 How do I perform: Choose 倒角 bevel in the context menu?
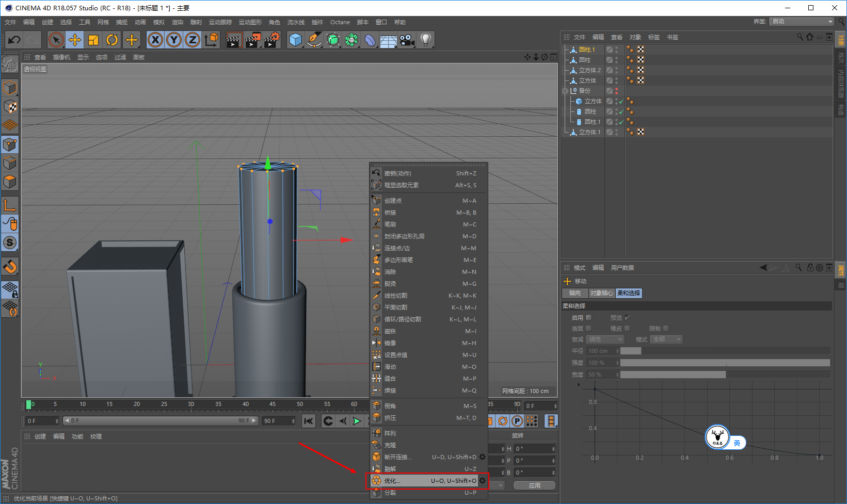[x=429, y=406]
